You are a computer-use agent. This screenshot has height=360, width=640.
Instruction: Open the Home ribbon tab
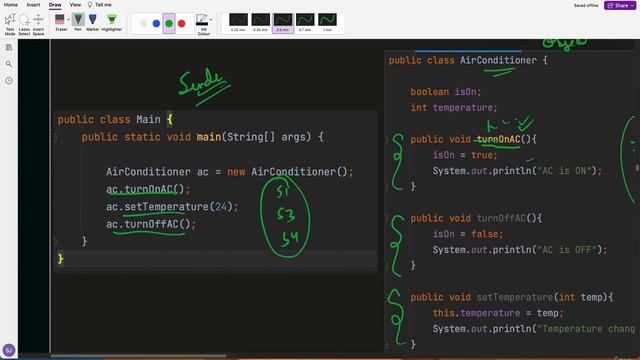tap(11, 5)
